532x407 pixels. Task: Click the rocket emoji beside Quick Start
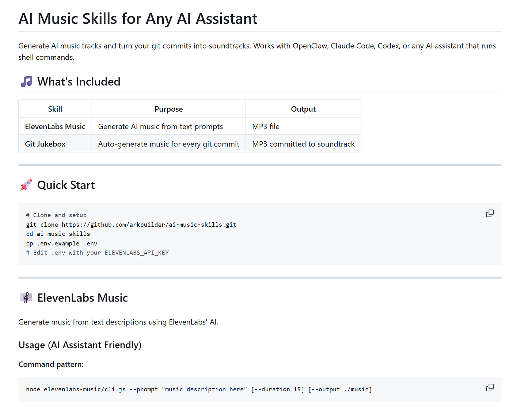[26, 185]
